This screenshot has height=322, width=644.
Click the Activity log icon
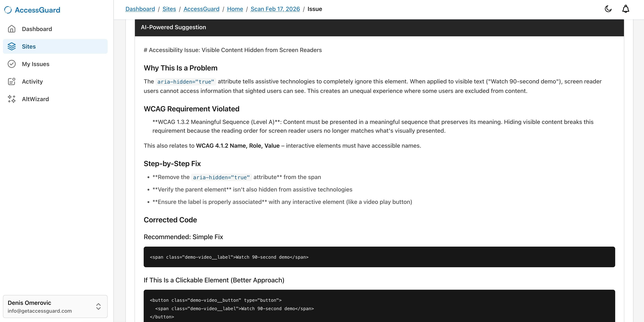pyautogui.click(x=11, y=82)
